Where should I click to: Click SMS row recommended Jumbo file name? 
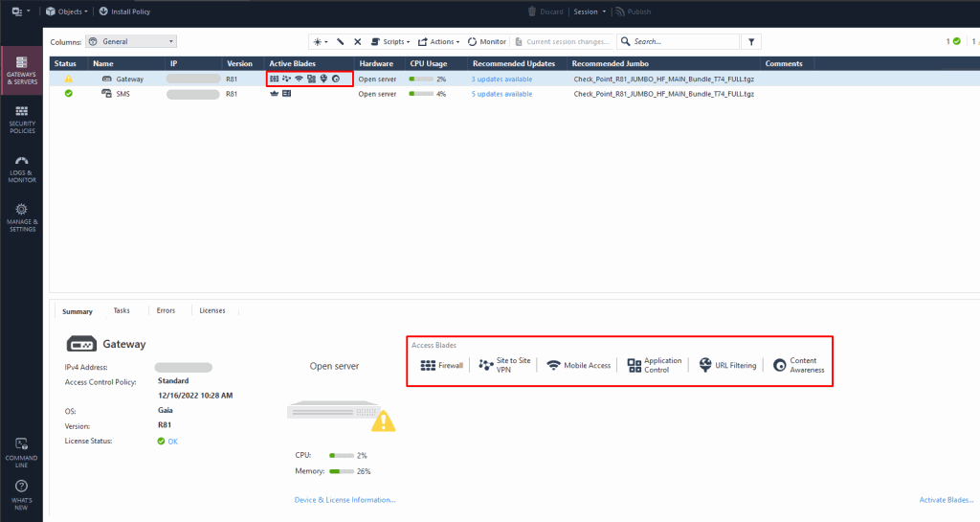click(664, 94)
